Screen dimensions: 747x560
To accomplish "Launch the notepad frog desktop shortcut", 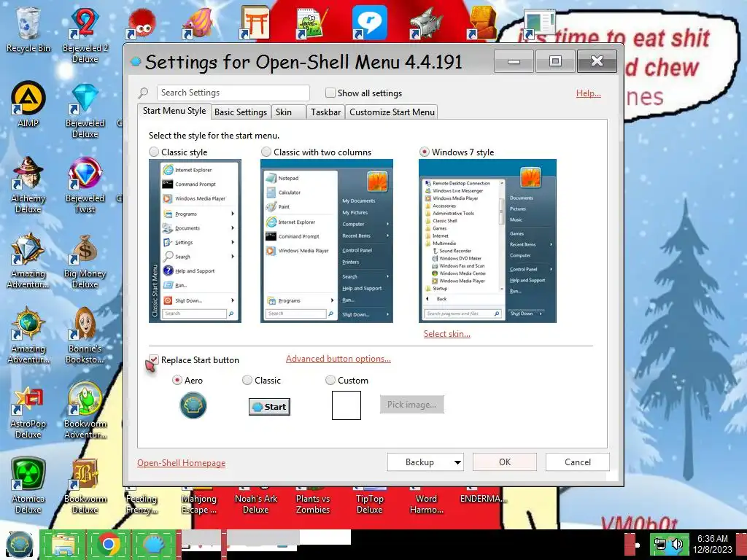I will coord(311,23).
